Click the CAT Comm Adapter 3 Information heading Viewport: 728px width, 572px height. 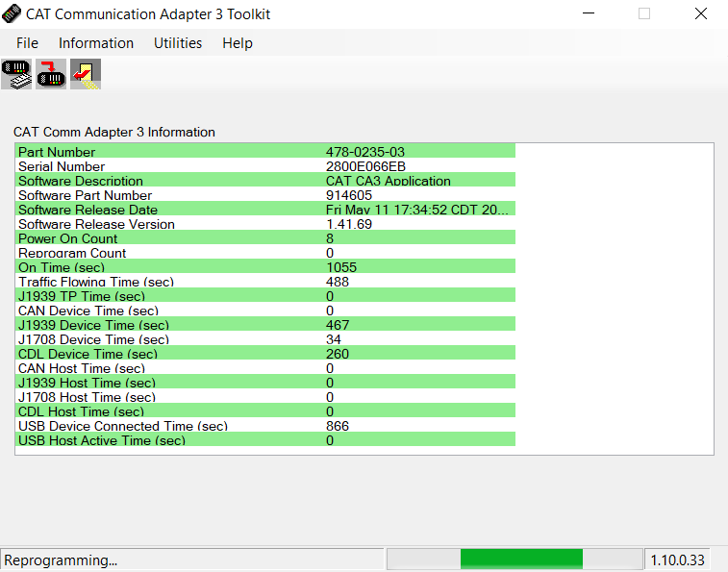[114, 132]
